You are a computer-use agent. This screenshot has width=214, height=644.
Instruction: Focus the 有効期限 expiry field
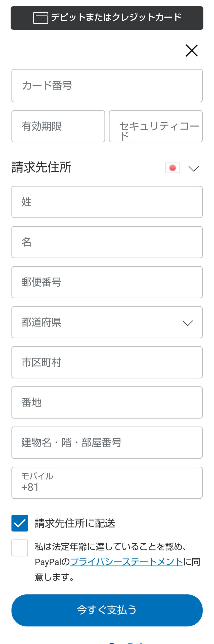[x=58, y=126]
